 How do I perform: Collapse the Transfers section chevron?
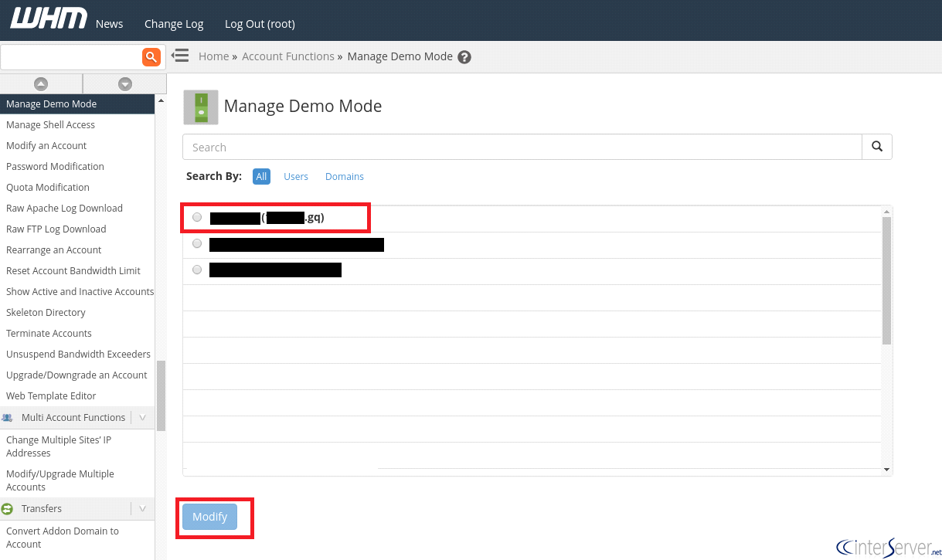(142, 509)
